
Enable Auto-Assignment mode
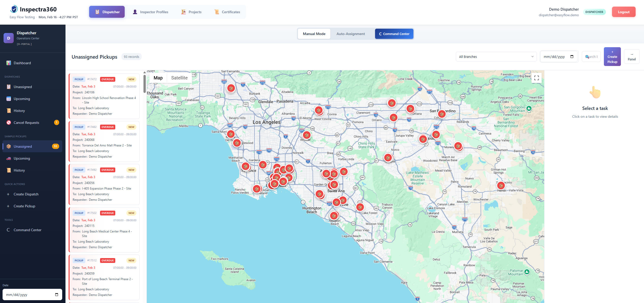350,33
